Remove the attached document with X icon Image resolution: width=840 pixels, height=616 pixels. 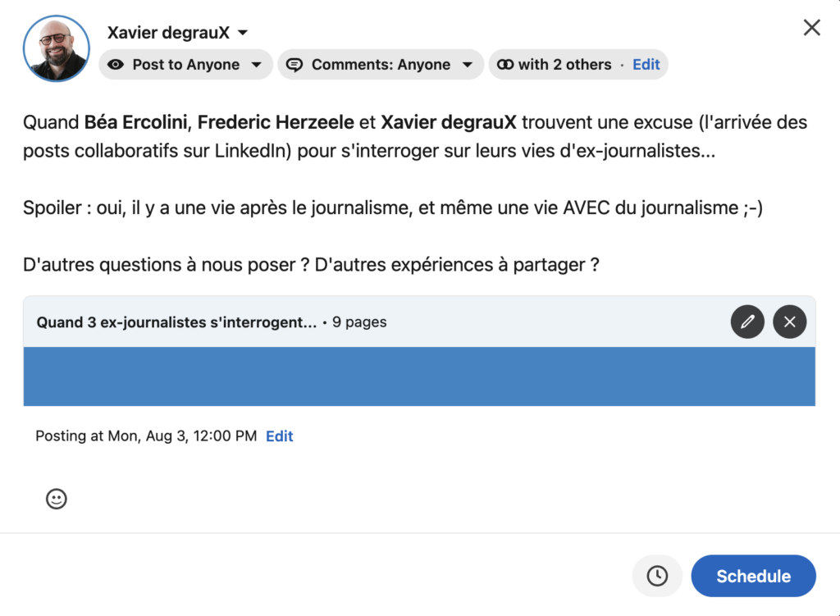click(x=790, y=322)
